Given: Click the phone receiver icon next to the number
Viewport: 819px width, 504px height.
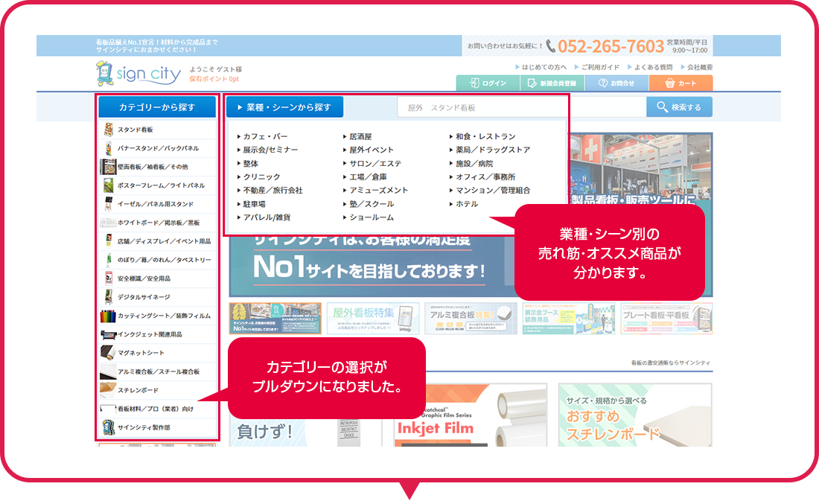Looking at the screenshot, I should click(x=549, y=45).
